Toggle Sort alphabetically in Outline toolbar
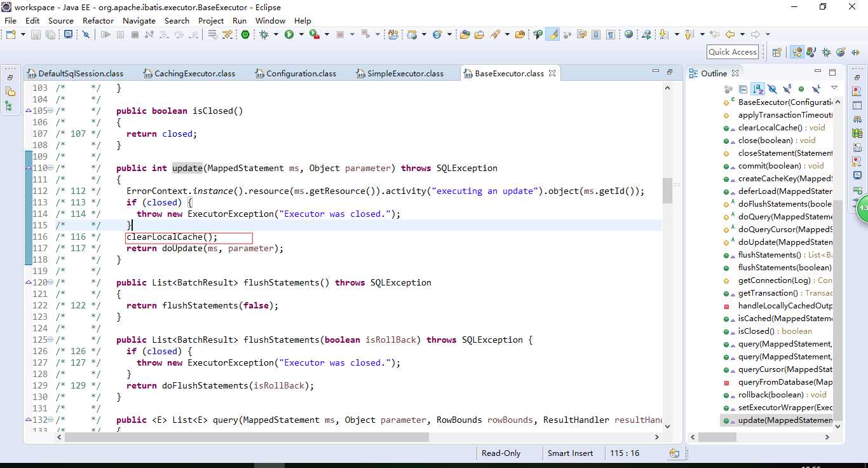Screen dimensions: 868x468 [x=757, y=89]
